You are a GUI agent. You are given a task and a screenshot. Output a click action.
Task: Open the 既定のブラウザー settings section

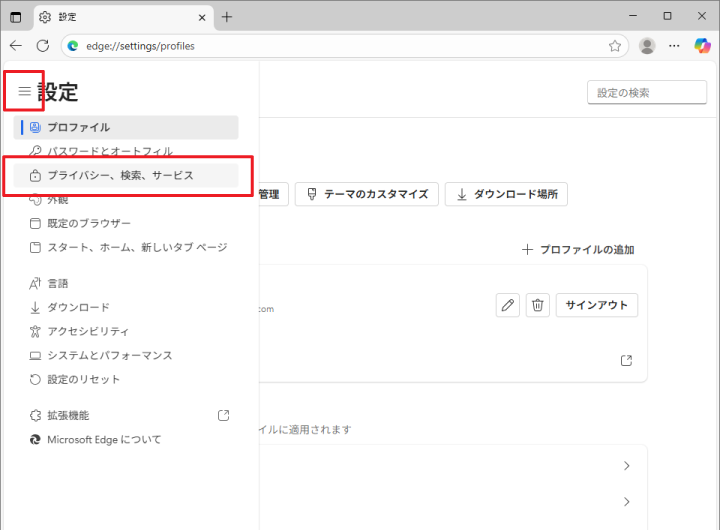pos(89,223)
